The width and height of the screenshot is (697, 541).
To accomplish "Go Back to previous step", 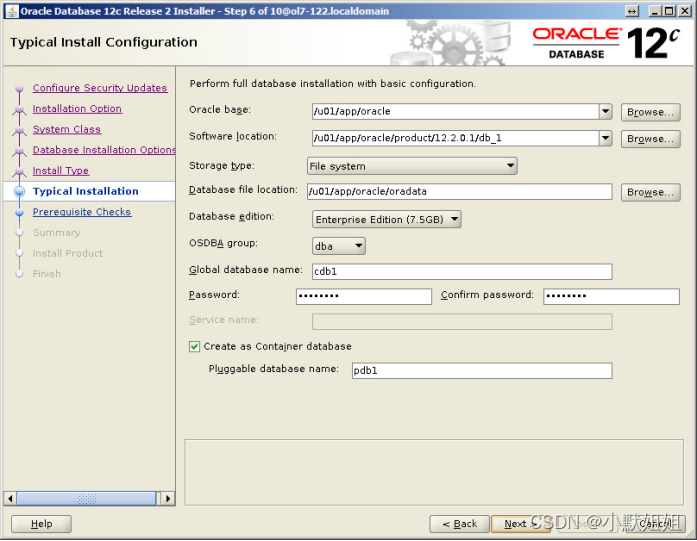I will point(460,524).
